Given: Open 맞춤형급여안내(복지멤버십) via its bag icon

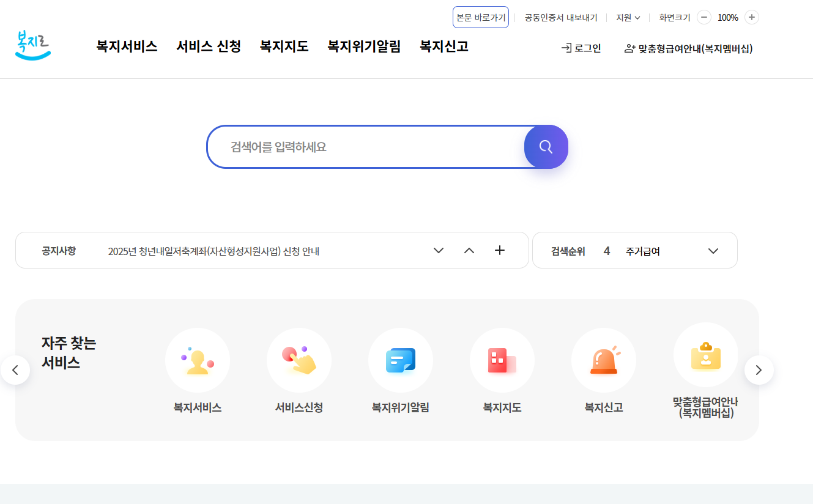Looking at the screenshot, I should 705,354.
